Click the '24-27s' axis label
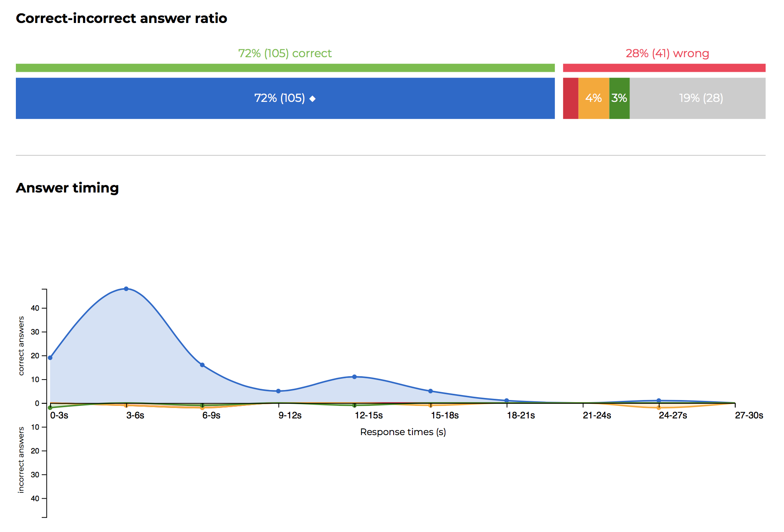 673,415
